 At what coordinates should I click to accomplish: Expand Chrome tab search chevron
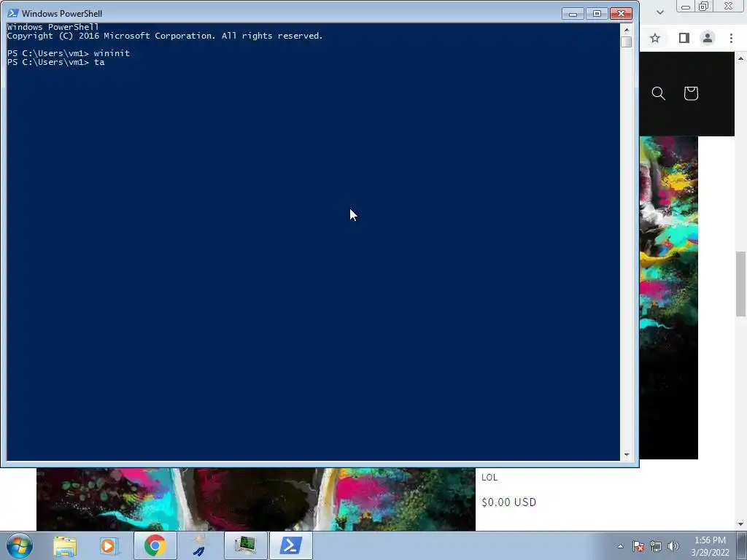[x=659, y=12]
